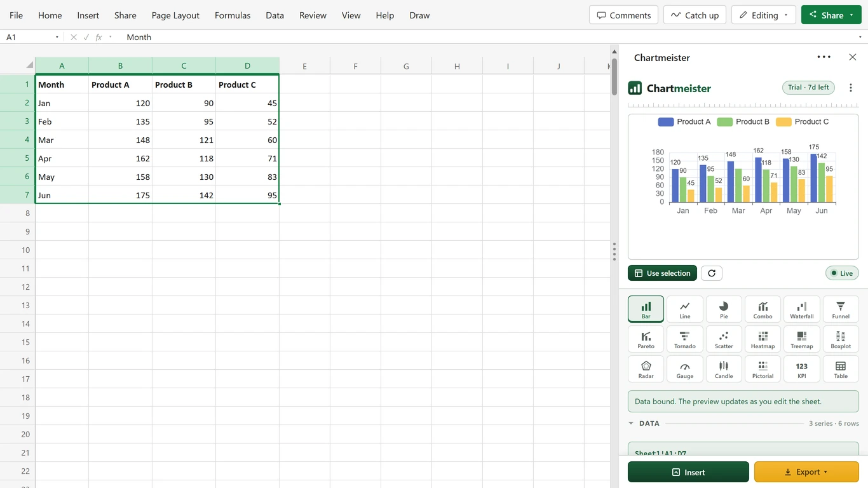Open the View tab
This screenshot has height=488, width=868.
click(351, 15)
